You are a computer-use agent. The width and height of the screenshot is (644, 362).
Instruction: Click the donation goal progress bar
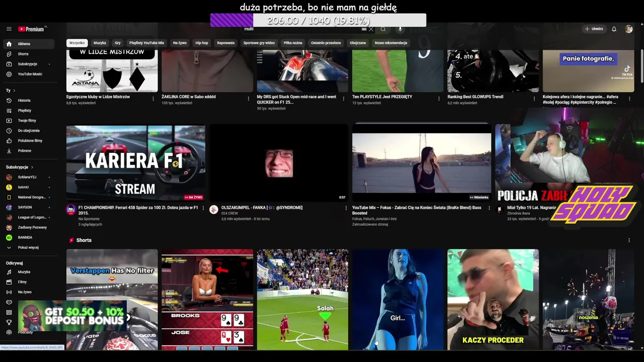pos(318,20)
